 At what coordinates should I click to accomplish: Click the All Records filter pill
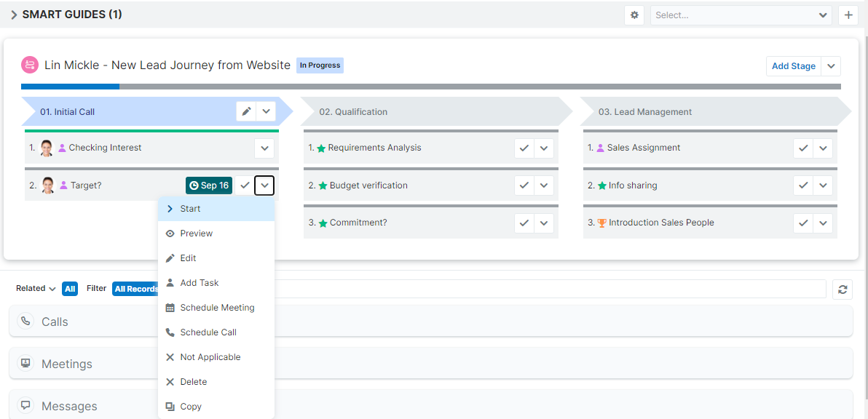[x=136, y=288]
